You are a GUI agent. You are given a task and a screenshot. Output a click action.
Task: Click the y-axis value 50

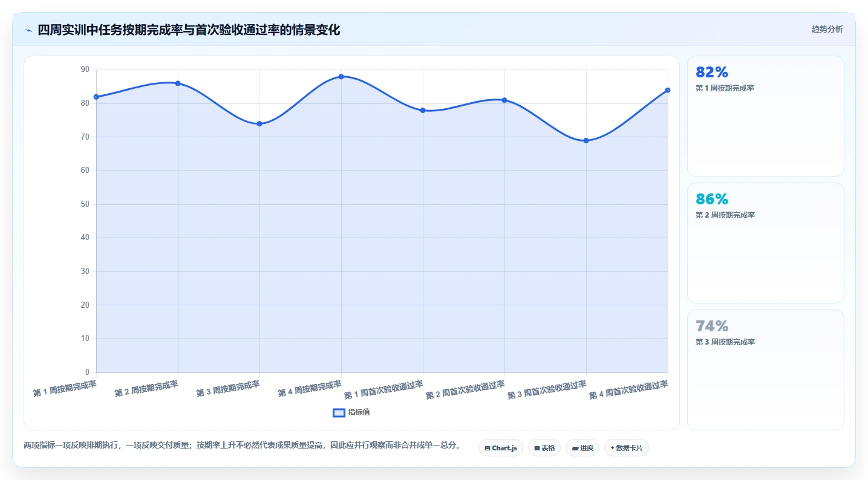click(x=85, y=204)
